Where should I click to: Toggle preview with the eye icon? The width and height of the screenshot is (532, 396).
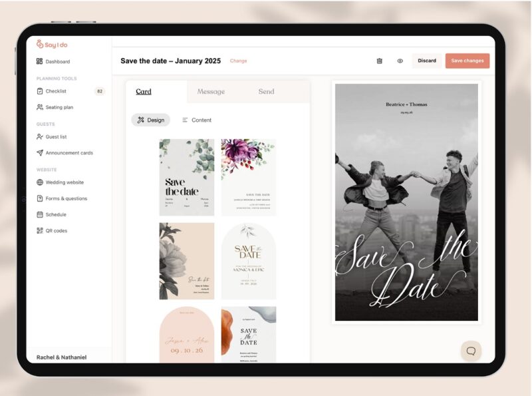[400, 61]
